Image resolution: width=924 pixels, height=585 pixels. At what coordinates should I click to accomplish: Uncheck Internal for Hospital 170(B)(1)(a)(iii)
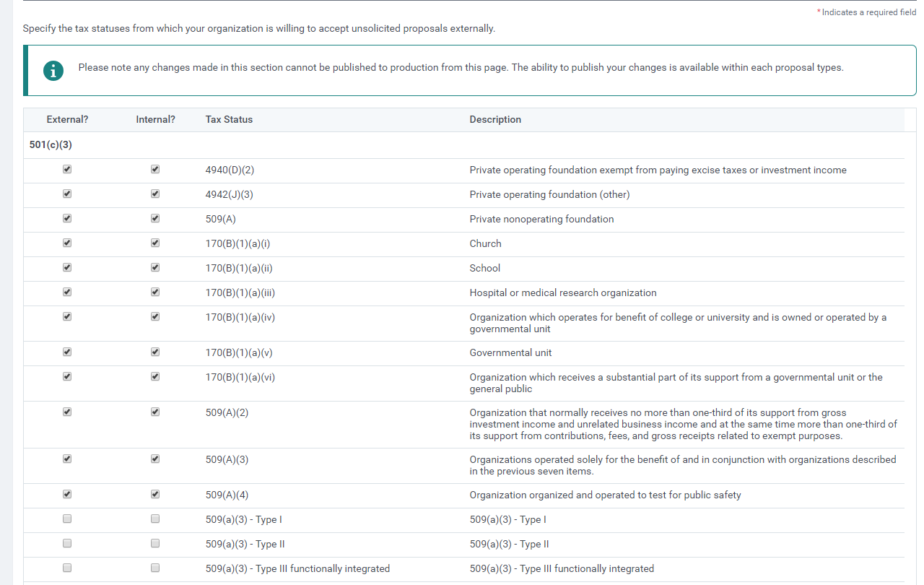tap(155, 292)
